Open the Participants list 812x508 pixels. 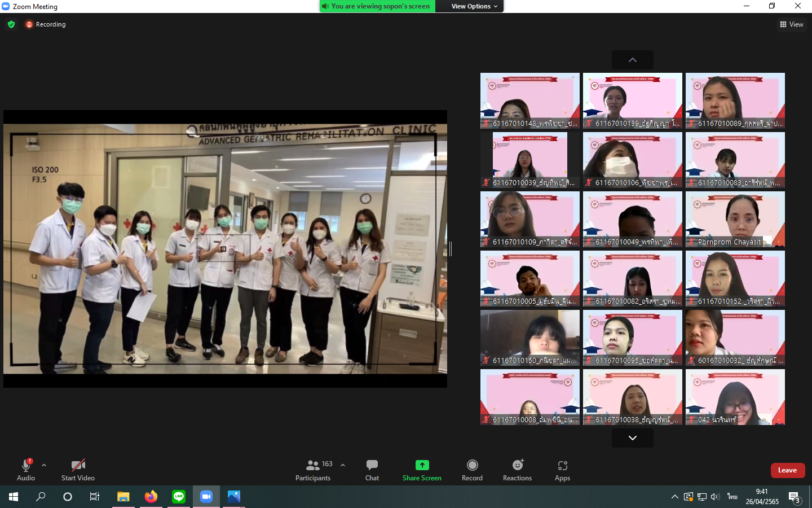pos(313,470)
